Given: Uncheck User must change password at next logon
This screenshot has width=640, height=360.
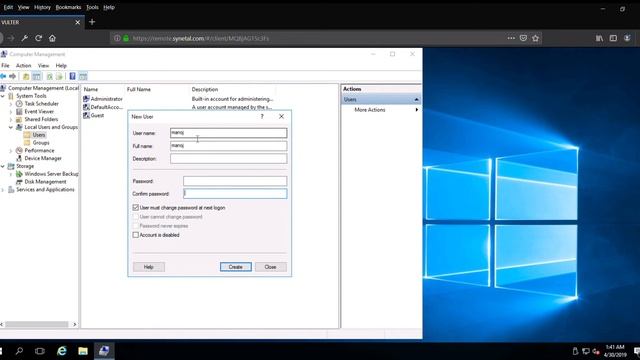Looking at the screenshot, I should [136, 207].
